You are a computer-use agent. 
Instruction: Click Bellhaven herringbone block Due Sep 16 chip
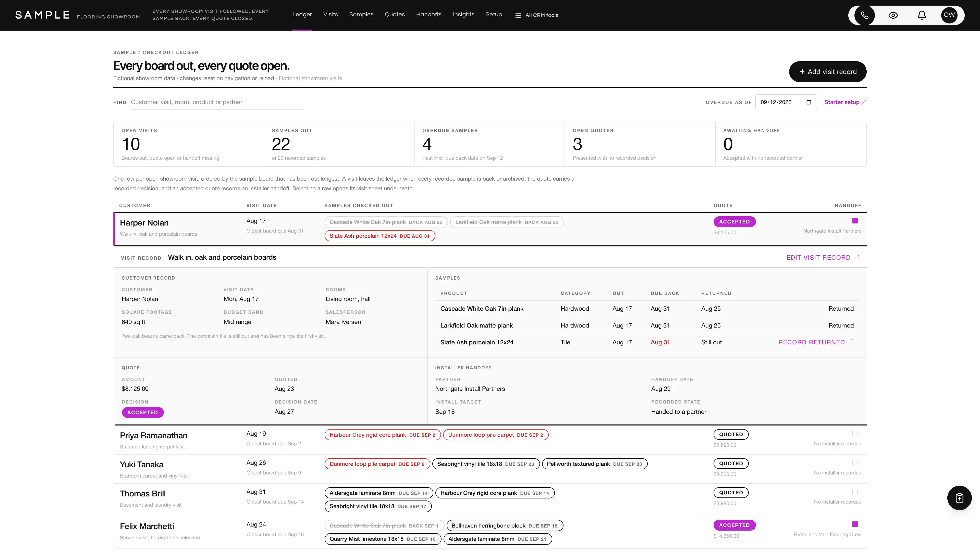pos(505,526)
